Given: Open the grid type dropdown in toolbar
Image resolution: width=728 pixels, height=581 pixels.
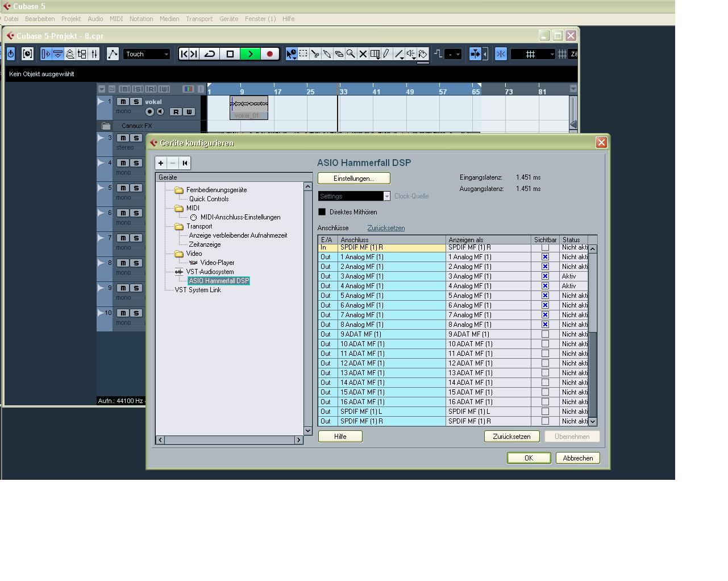Looking at the screenshot, I should point(533,54).
